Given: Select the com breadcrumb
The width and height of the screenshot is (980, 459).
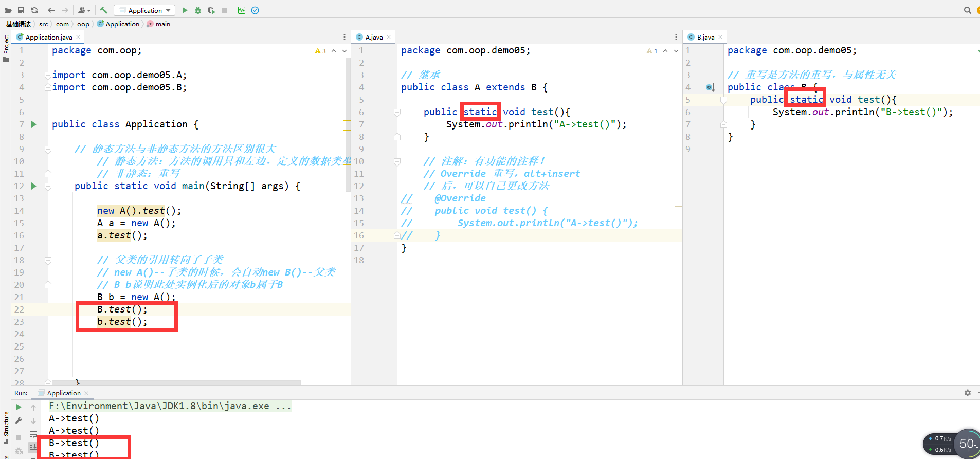Looking at the screenshot, I should pos(62,24).
